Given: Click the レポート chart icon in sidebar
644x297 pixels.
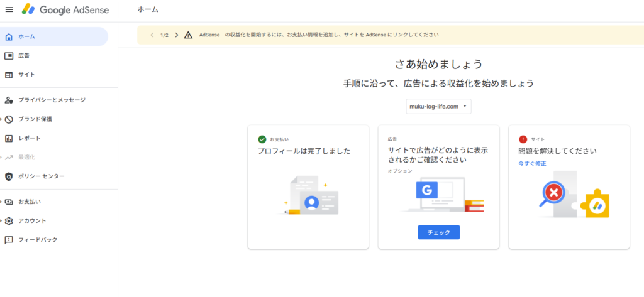Looking at the screenshot, I should click(x=9, y=138).
